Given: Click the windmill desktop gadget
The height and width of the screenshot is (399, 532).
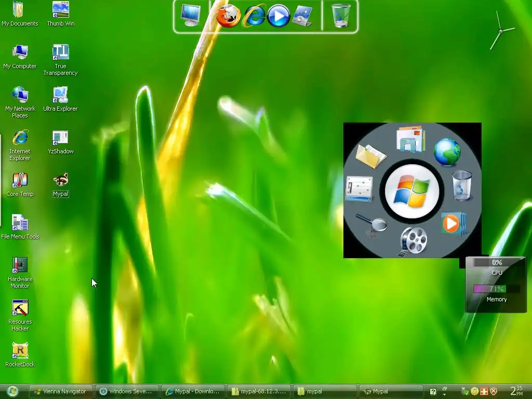Looking at the screenshot, I should 501,31.
